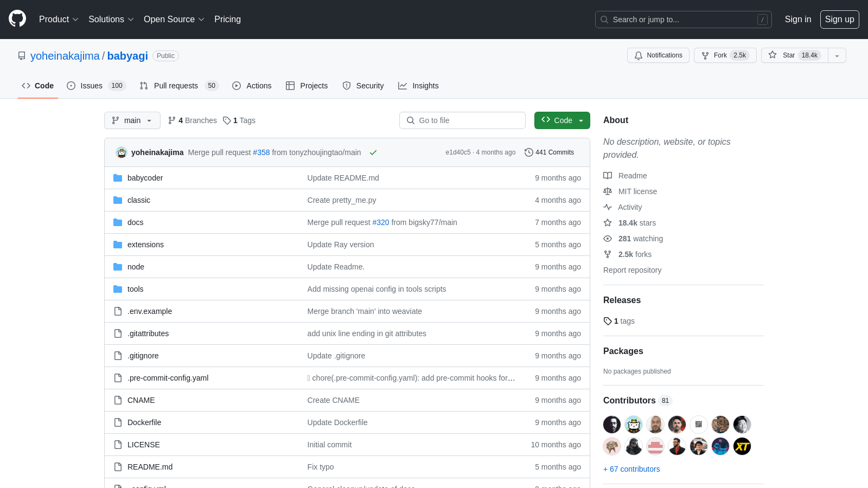
Task: Open the Contributors heading link
Action: 637,400
